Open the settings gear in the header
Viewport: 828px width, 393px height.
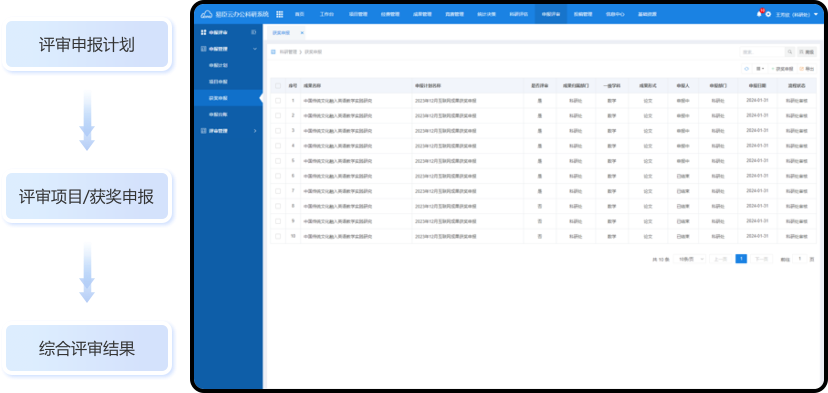click(768, 14)
